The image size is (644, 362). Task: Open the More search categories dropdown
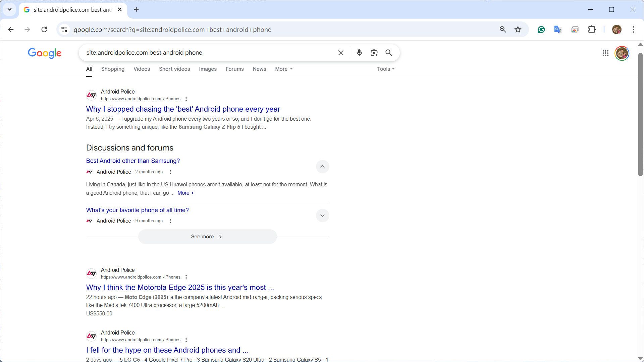tap(283, 69)
